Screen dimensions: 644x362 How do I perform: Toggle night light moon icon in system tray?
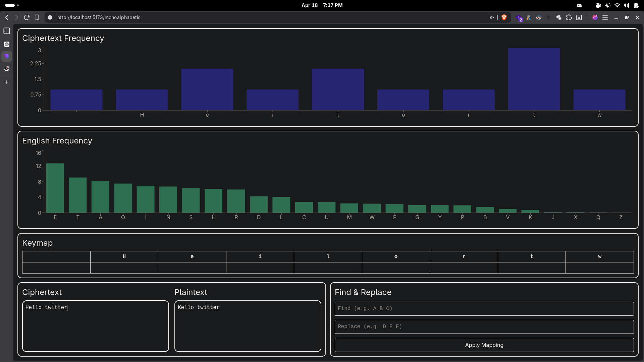click(608, 5)
